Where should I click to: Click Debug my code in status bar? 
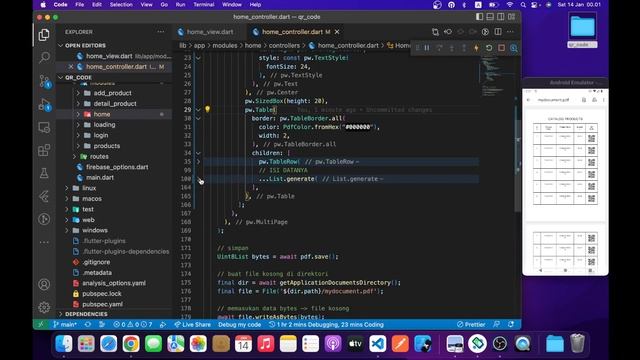click(240, 324)
